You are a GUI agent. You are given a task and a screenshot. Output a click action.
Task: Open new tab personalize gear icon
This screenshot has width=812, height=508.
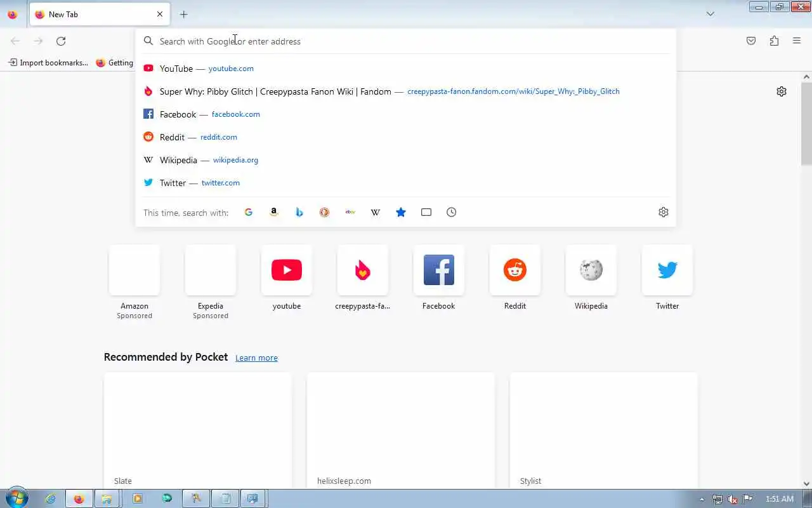pyautogui.click(x=782, y=91)
